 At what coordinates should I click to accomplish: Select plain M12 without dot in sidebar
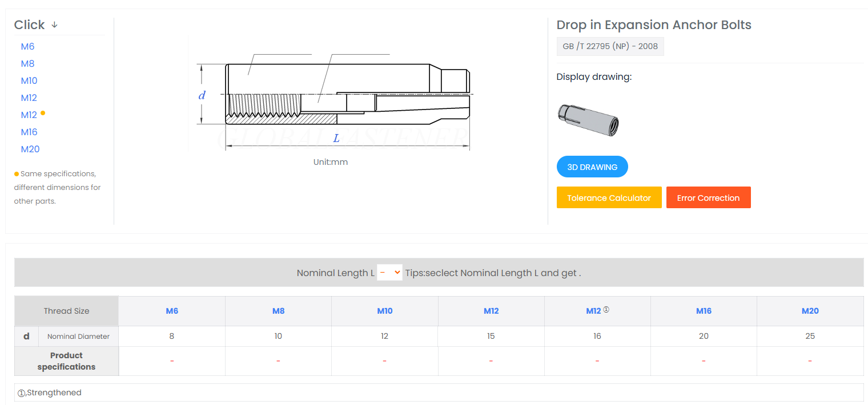29,98
